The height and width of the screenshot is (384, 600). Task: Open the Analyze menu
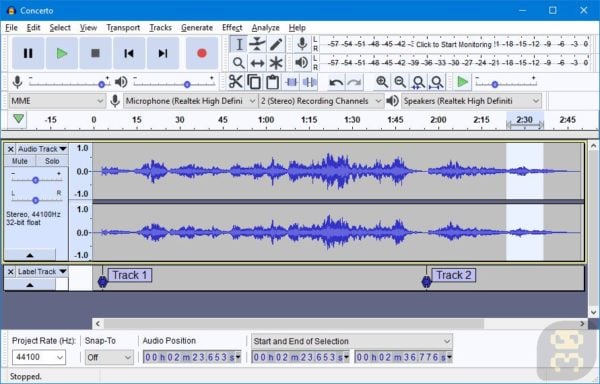[265, 28]
